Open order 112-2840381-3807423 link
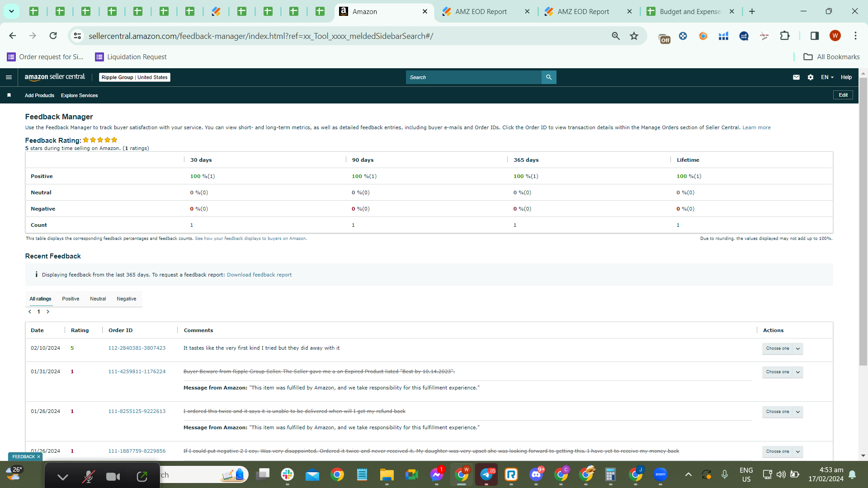Viewport: 868px width, 488px height. pyautogui.click(x=137, y=348)
